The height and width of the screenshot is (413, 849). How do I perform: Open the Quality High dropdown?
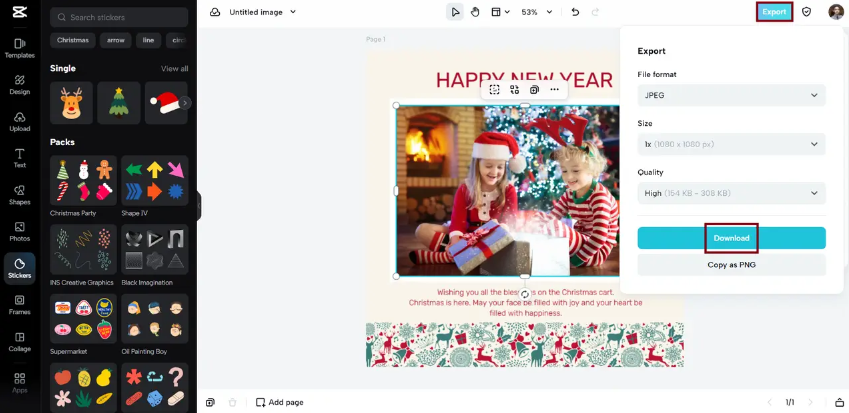tap(732, 193)
